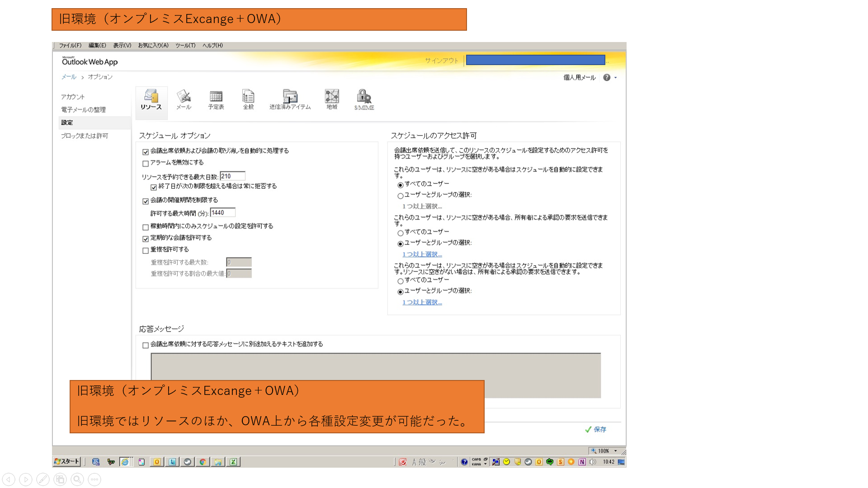Toggle 終了日が次の制限を超える場合は常に拒否する checkbox
Screen dimensions: 868x488
[154, 187]
